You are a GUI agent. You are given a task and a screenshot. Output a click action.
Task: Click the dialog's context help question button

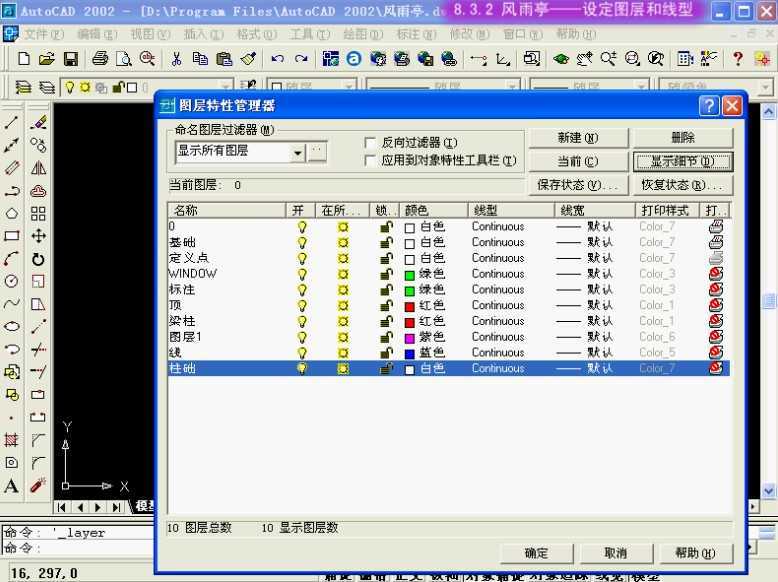click(x=709, y=106)
